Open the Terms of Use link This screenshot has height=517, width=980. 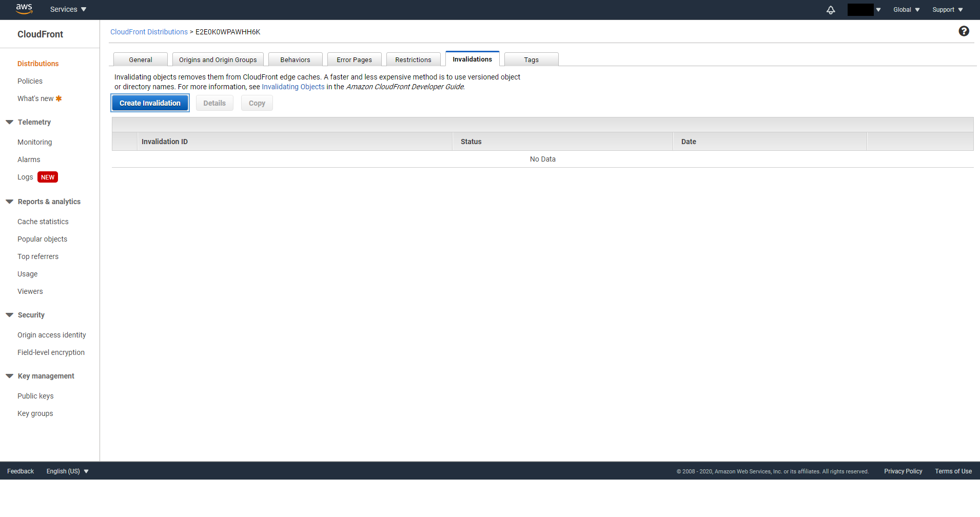point(953,471)
